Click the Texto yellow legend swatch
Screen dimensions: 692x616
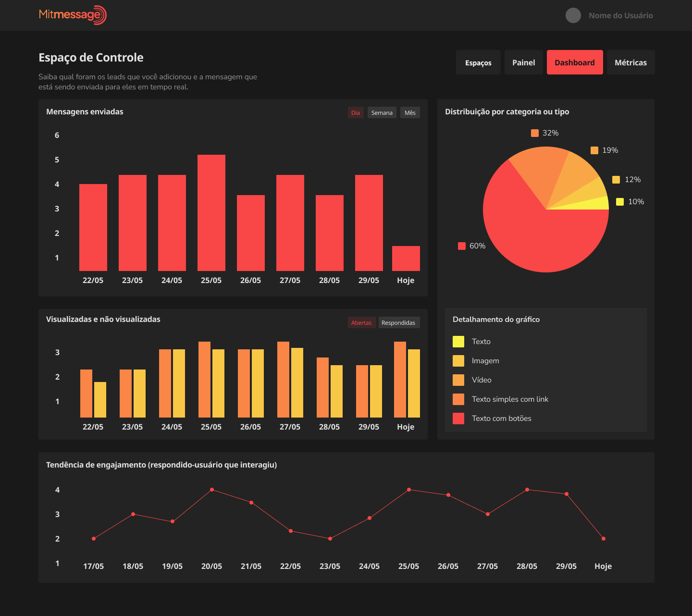coord(458,342)
